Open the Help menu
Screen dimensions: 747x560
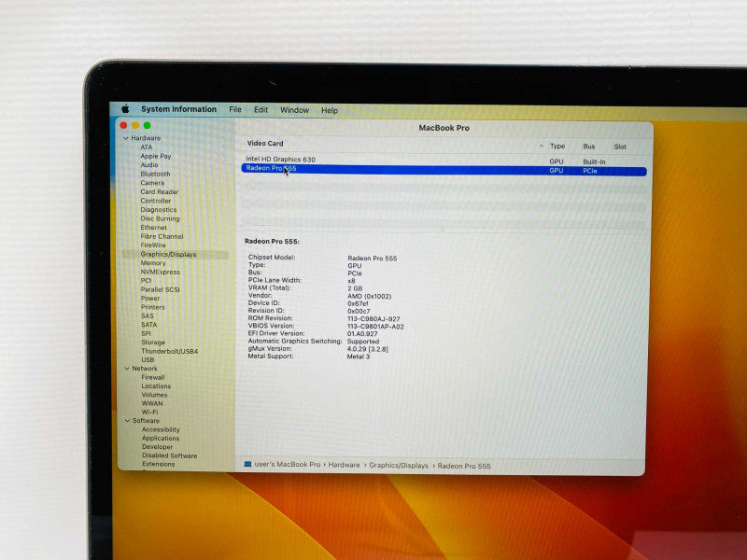click(330, 110)
